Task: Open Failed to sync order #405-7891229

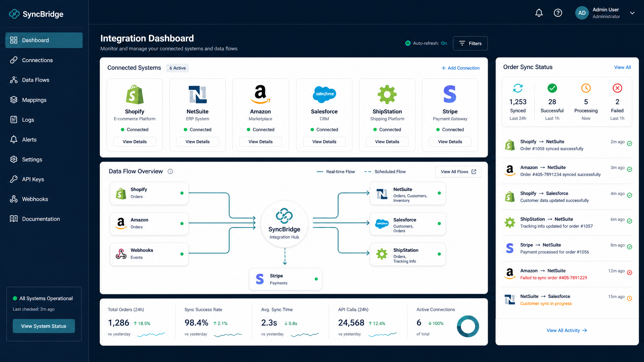Action: click(567, 274)
